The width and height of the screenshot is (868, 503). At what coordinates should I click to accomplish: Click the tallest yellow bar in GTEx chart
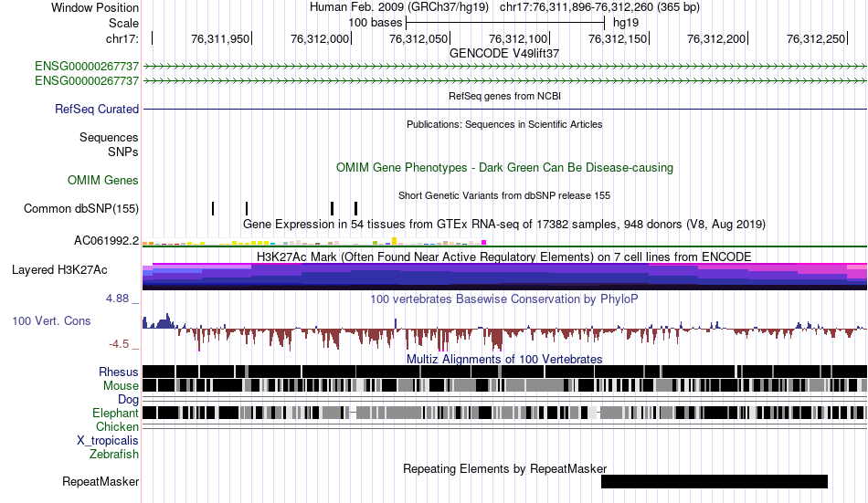394,241
